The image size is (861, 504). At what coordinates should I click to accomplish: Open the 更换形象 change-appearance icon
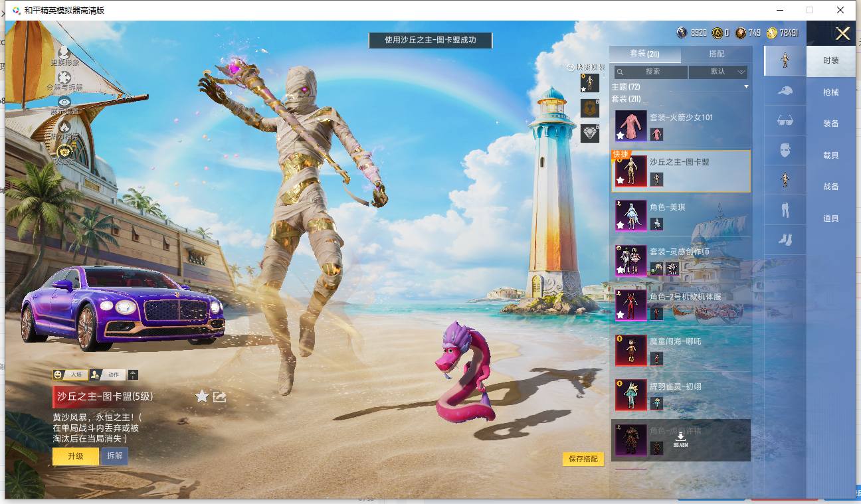pyautogui.click(x=64, y=52)
